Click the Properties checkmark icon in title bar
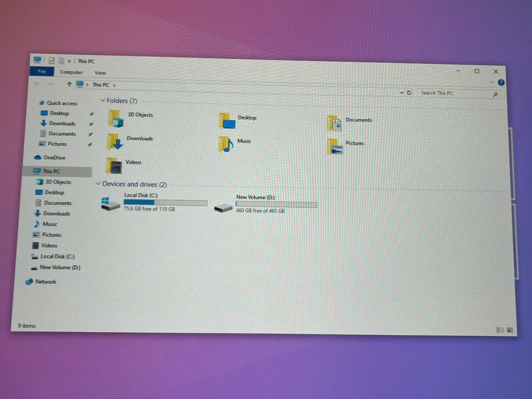 tap(52, 61)
